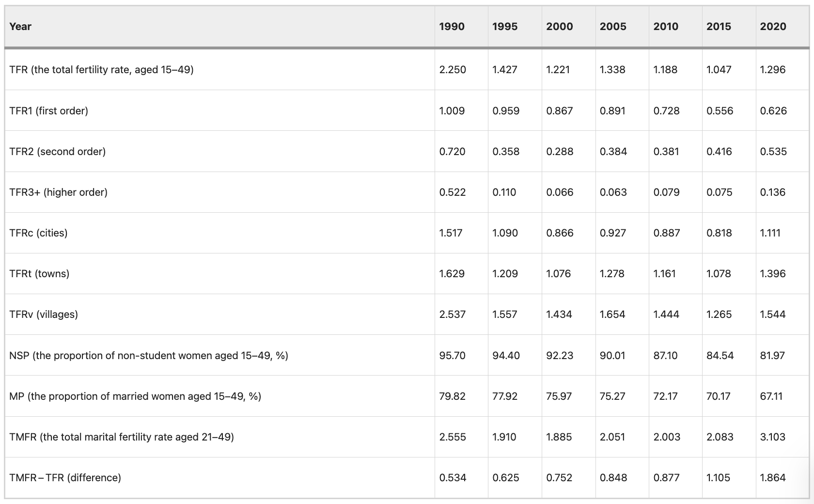Select NSP value 81.97
Screen dimensions: 814x504
coord(772,356)
